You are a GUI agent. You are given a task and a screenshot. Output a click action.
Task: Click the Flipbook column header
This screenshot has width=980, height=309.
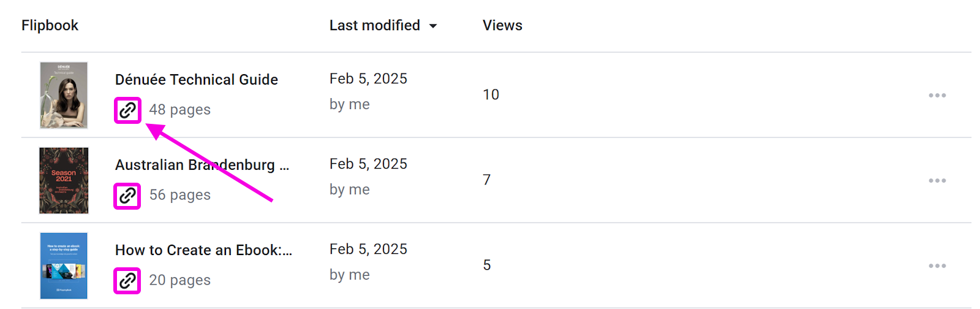(x=50, y=26)
